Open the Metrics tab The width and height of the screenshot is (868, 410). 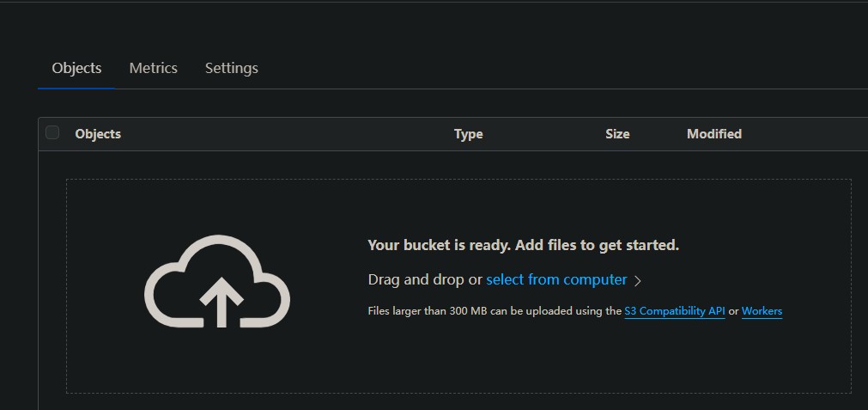point(153,68)
